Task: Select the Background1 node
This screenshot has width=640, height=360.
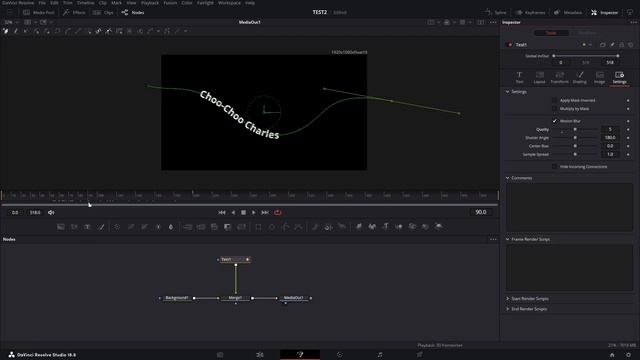Action: point(177,298)
